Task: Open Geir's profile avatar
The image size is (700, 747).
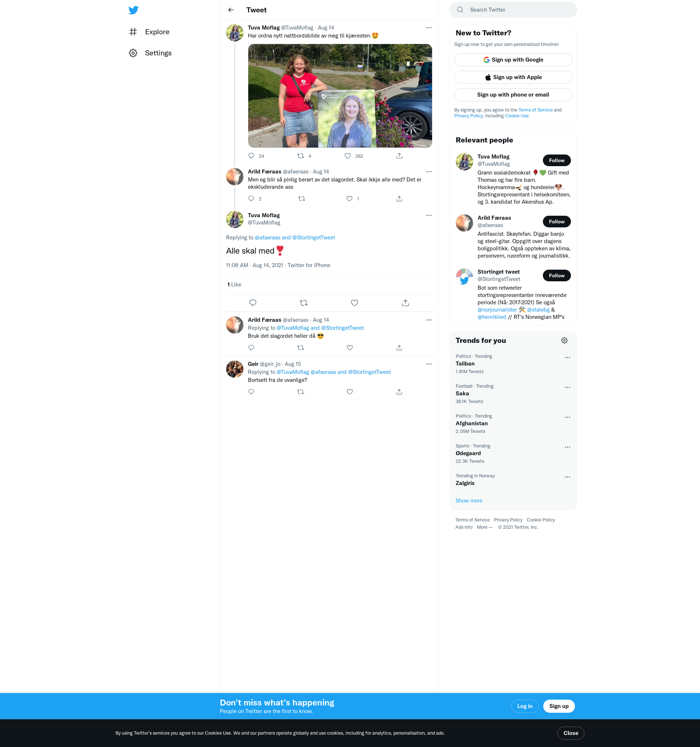Action: tap(234, 369)
